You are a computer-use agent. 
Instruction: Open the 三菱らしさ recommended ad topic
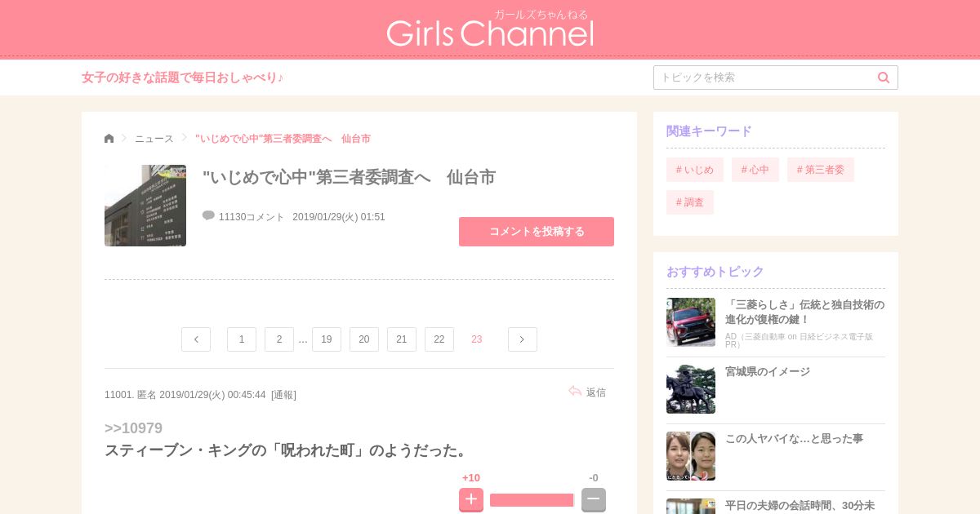coord(804,312)
